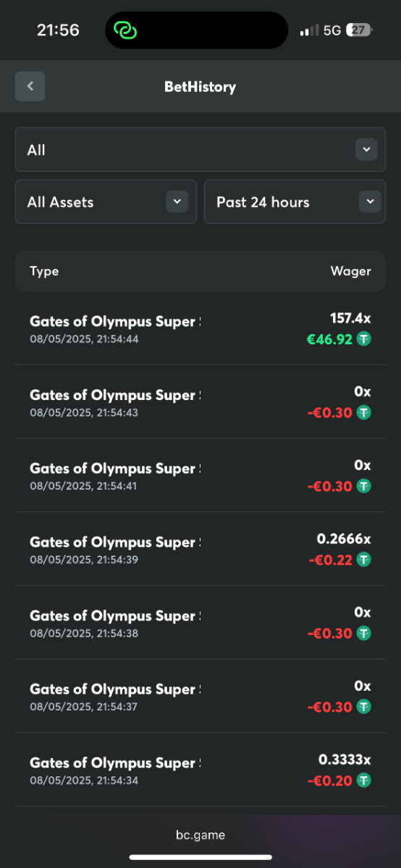Open the Gates of Olympus bet at 21:54:39
The width and height of the screenshot is (401, 868).
[x=200, y=549]
